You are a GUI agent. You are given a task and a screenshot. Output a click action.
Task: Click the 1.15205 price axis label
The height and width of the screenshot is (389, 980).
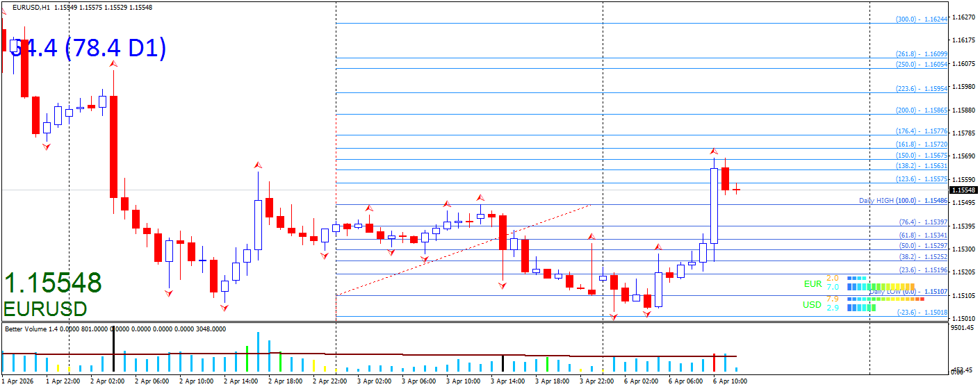point(963,272)
